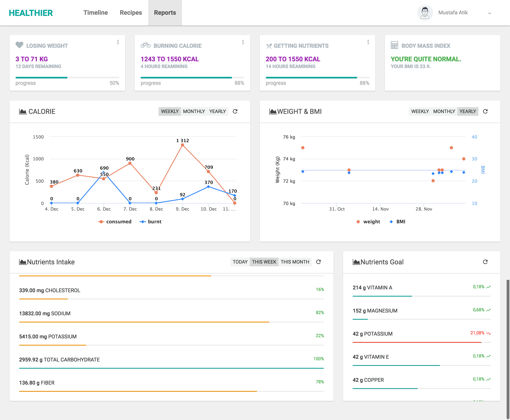The width and height of the screenshot is (510, 420).
Task: Refresh the Weight & BMI chart
Action: pyautogui.click(x=485, y=111)
